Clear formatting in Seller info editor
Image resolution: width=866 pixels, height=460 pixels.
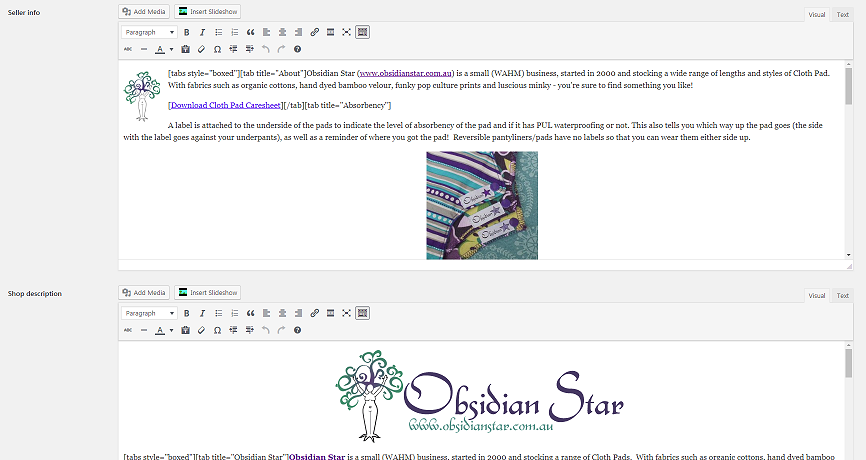click(201, 48)
